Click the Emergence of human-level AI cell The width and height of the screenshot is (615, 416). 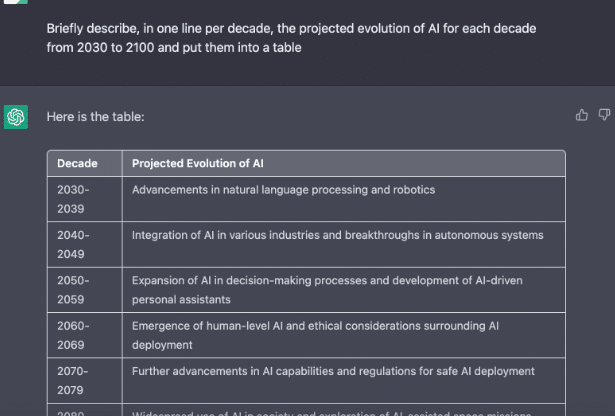point(315,334)
